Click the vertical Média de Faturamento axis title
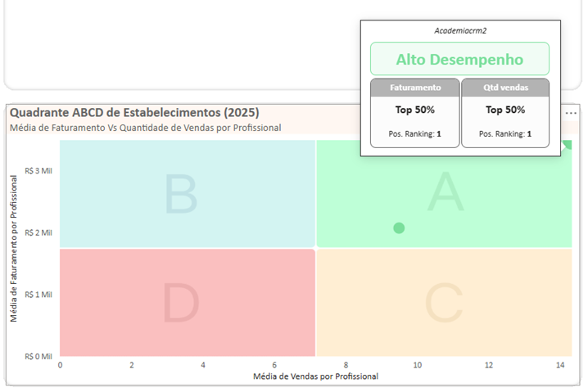The image size is (588, 392). (x=15, y=248)
